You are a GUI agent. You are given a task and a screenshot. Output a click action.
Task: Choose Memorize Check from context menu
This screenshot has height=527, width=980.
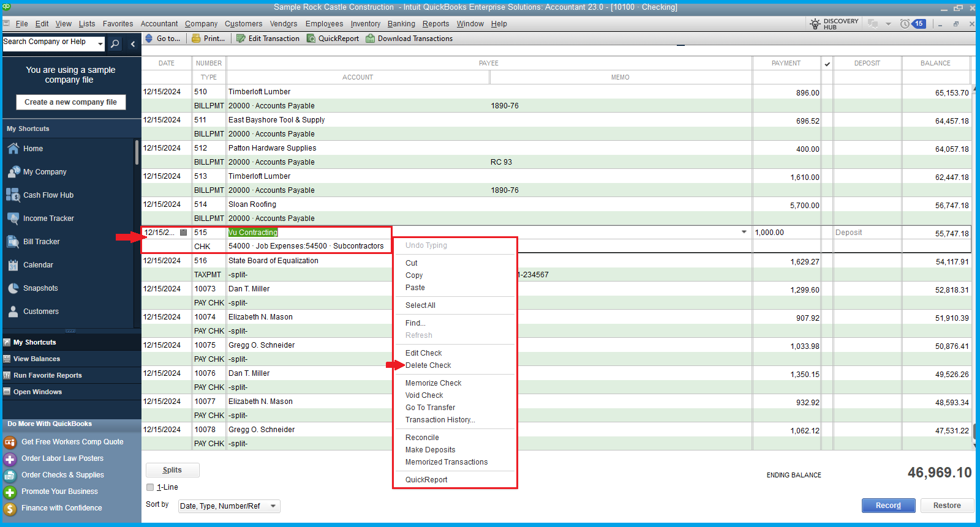click(x=433, y=383)
